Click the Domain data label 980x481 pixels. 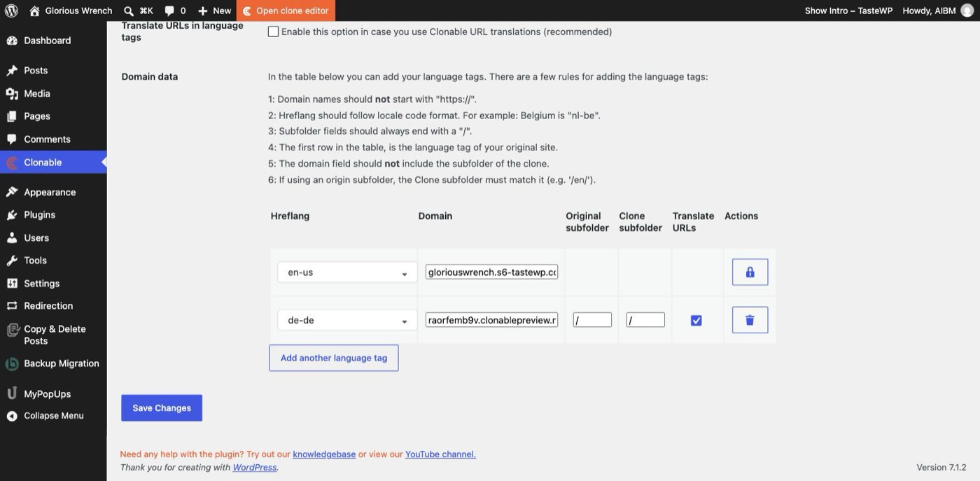tap(150, 76)
